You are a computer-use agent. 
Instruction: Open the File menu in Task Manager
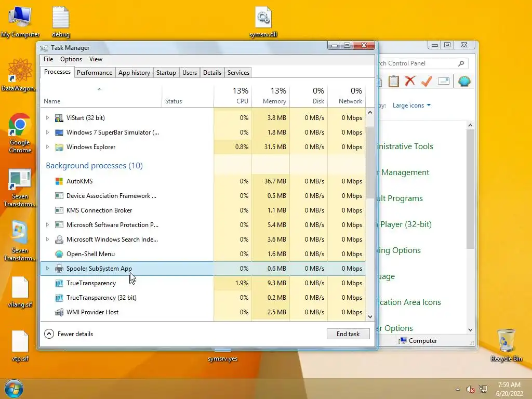(x=48, y=59)
